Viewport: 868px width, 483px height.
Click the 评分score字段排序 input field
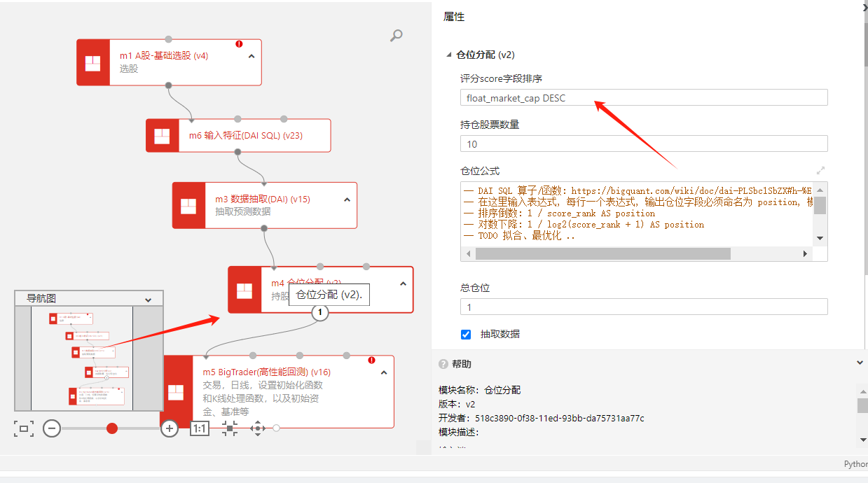[x=643, y=98]
